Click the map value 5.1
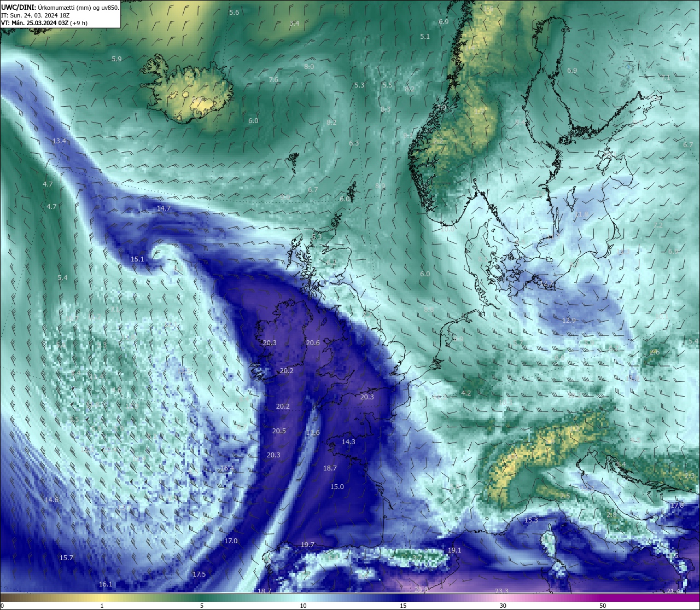This screenshot has height=610, width=700. (x=425, y=36)
